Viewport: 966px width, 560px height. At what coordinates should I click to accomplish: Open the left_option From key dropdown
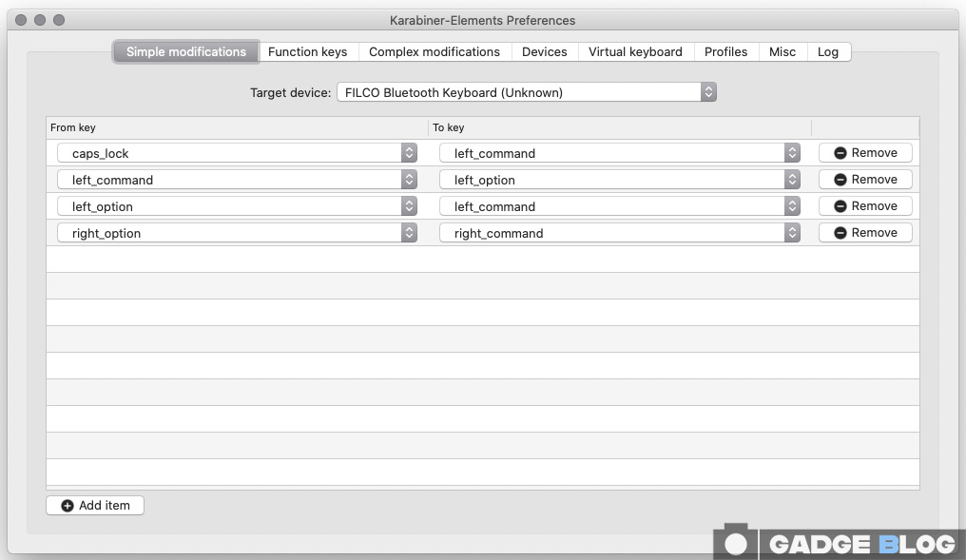237,205
